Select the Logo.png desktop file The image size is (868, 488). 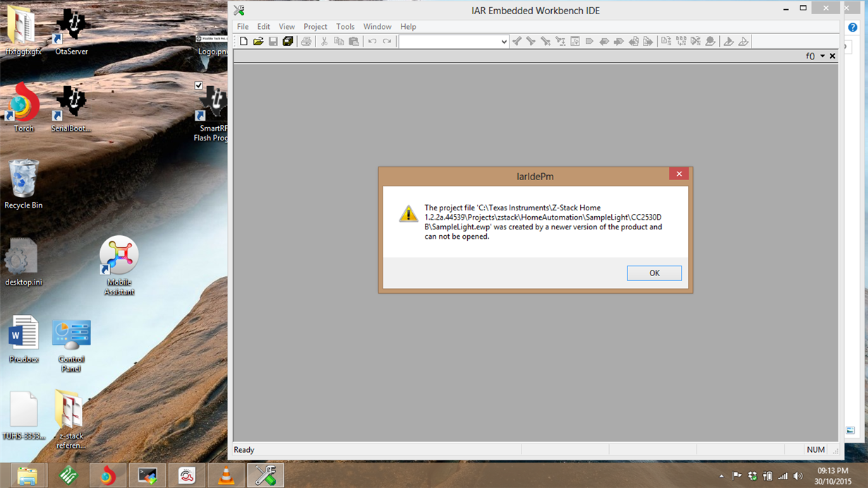[212, 44]
